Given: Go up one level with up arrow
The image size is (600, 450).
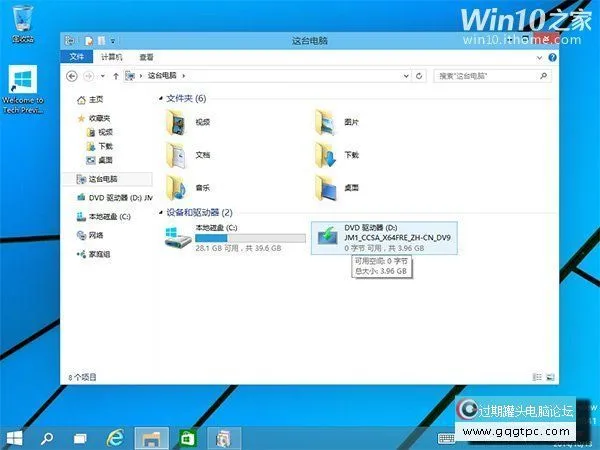Looking at the screenshot, I should click(x=116, y=76).
